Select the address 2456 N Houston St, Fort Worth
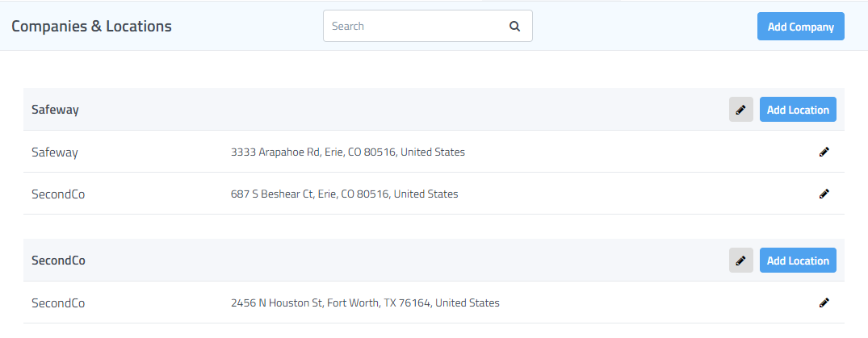The height and width of the screenshot is (338, 868). [365, 303]
